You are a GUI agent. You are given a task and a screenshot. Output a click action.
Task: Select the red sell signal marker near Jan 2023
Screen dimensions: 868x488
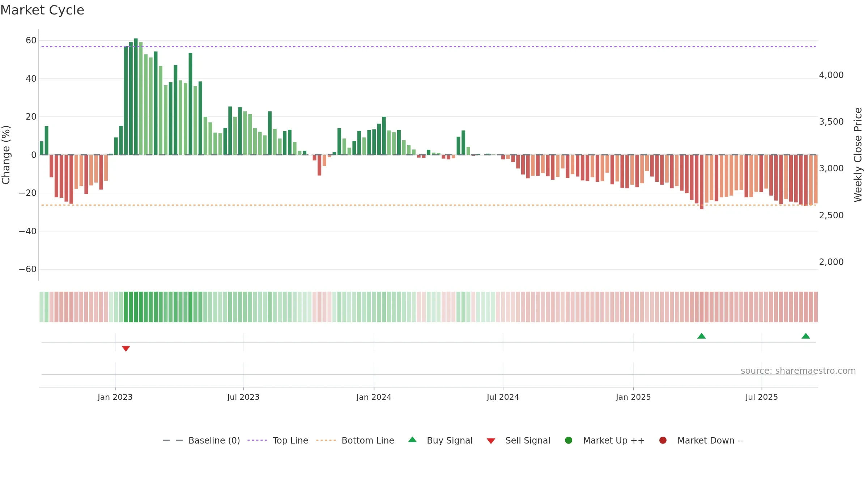[x=126, y=348]
